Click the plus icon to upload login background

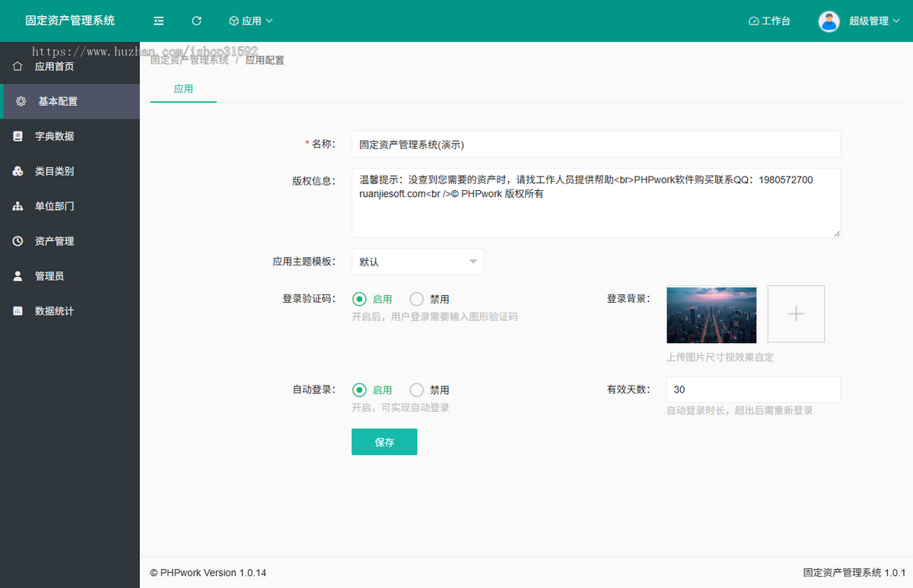[796, 313]
